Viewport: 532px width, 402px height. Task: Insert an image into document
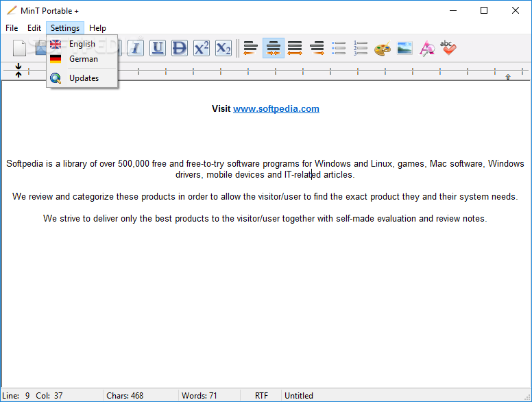tap(404, 48)
